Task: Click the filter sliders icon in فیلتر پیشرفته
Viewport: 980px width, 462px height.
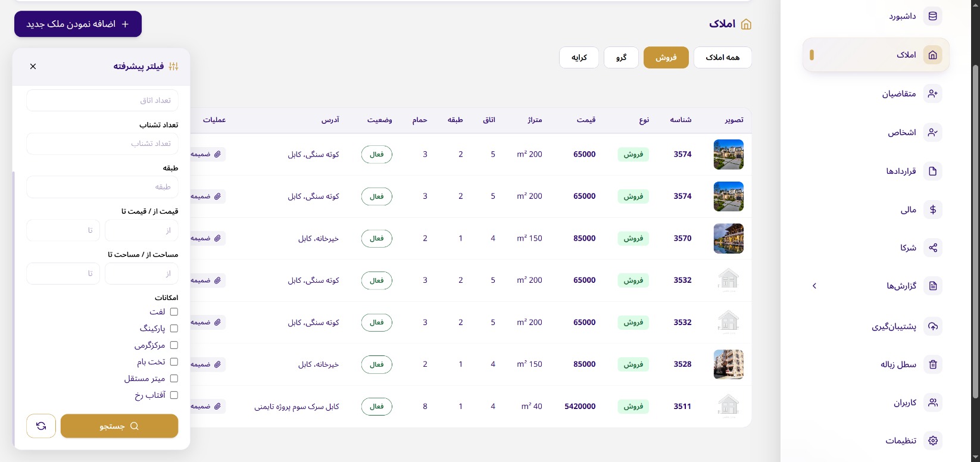Action: click(173, 66)
